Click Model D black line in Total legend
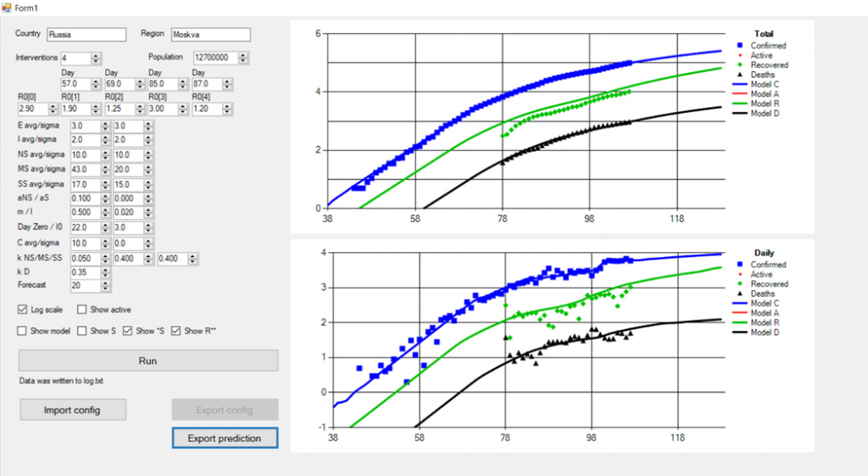Image resolution: width=868 pixels, height=476 pixels. [x=739, y=113]
